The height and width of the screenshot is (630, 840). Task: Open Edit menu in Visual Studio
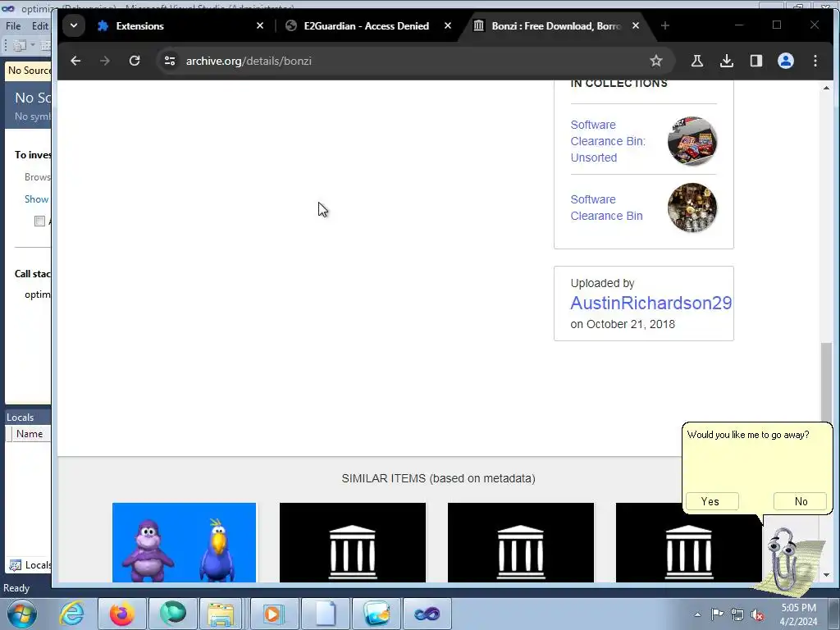(x=40, y=25)
